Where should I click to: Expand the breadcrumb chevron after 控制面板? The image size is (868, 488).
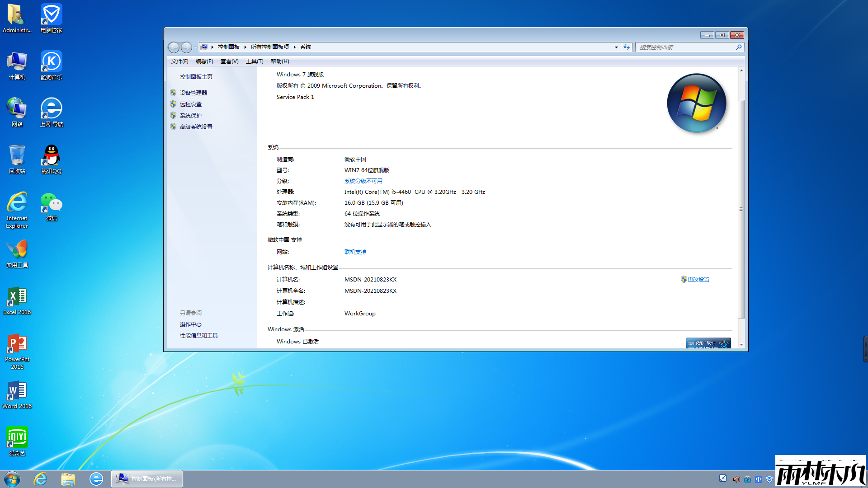tap(244, 47)
